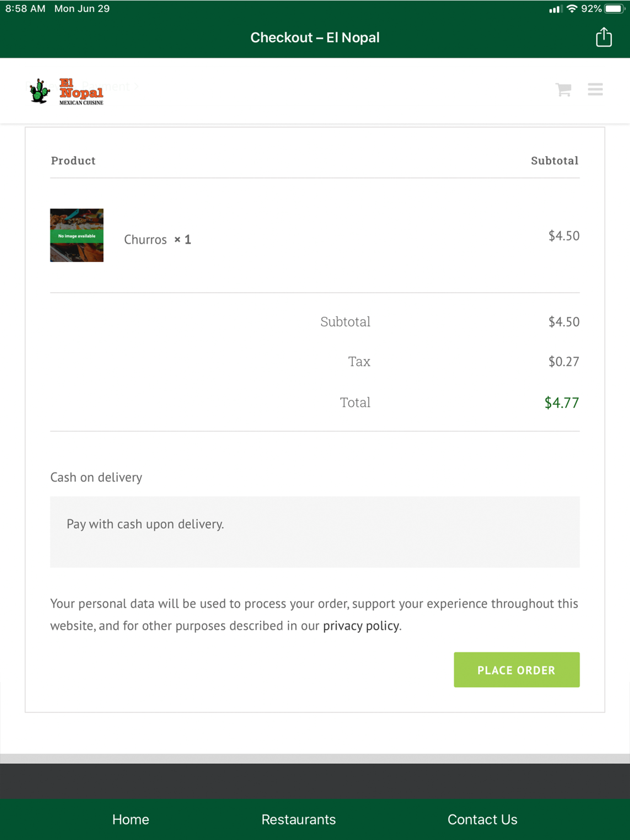Switch to the Restaurants tab
630x840 pixels.
pos(299,820)
